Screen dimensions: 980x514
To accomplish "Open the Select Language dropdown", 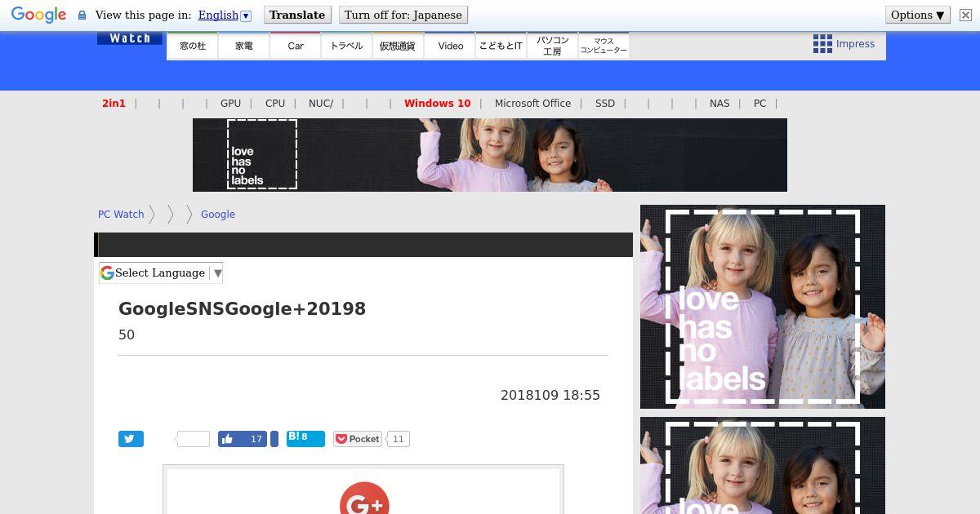I will pyautogui.click(x=161, y=273).
